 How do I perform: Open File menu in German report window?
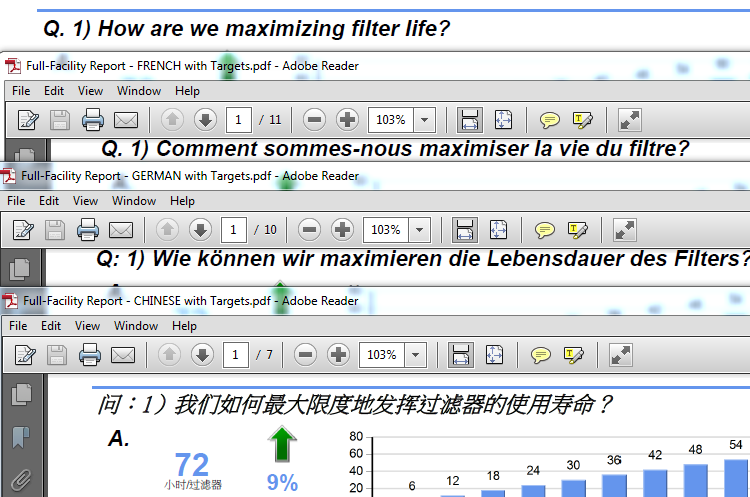click(x=16, y=201)
